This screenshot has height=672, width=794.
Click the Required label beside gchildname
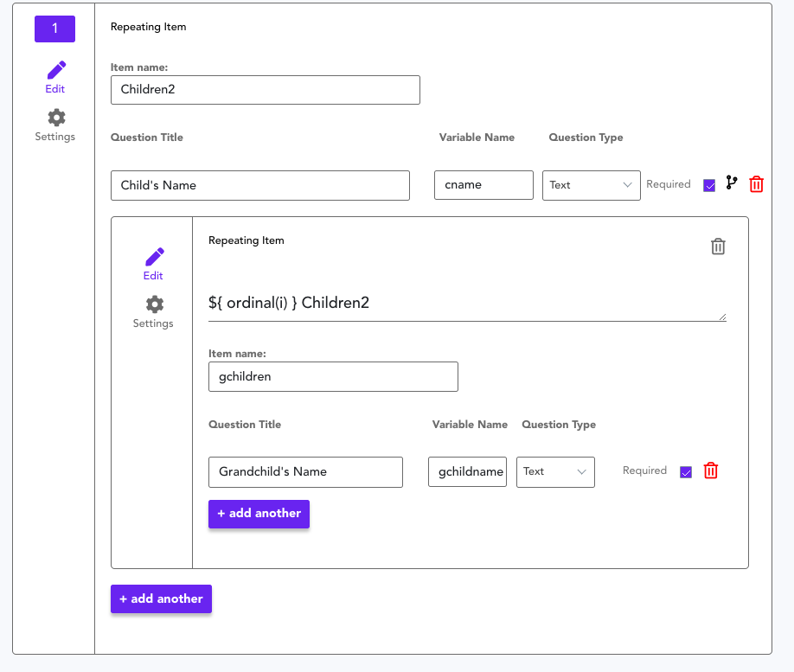click(644, 470)
